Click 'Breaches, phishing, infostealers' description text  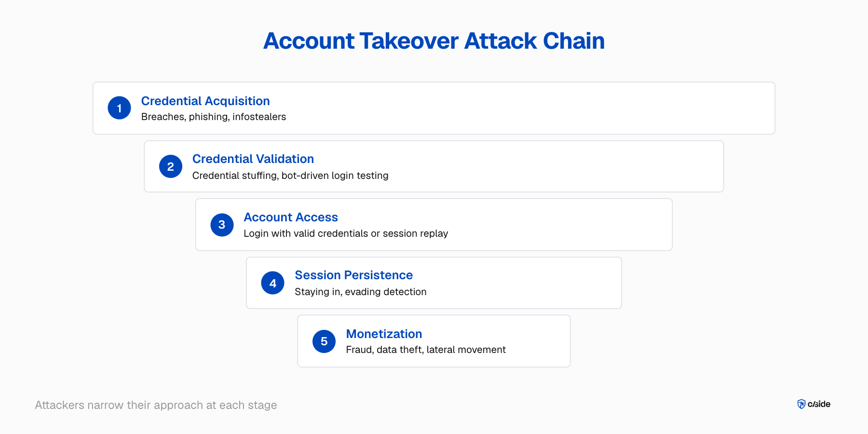tap(214, 117)
